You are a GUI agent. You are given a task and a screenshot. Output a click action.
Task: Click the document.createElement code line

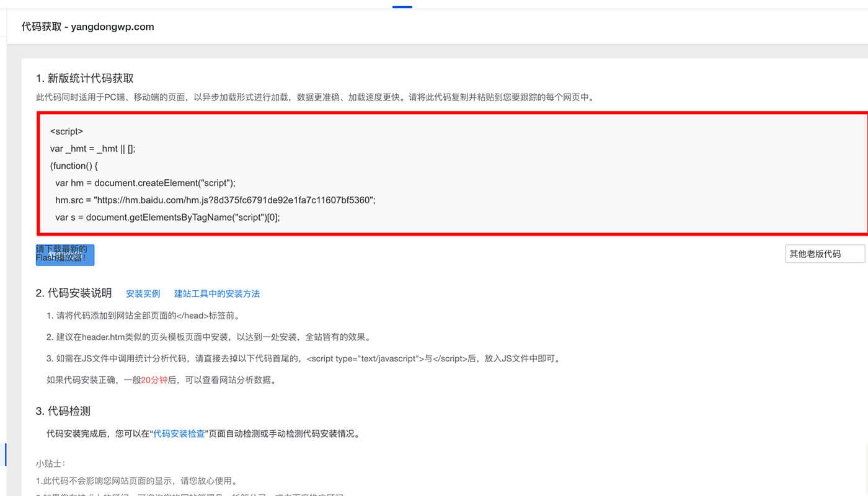coord(145,183)
